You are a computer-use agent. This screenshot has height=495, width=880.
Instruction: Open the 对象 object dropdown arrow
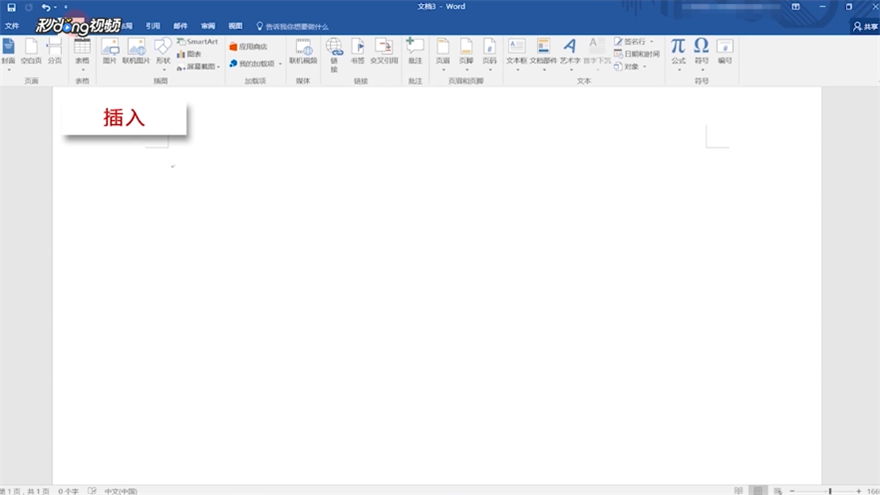click(x=645, y=66)
